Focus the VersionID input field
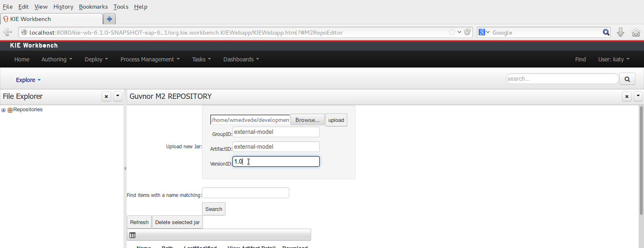Screen dimensions: 644x248 coord(276,161)
